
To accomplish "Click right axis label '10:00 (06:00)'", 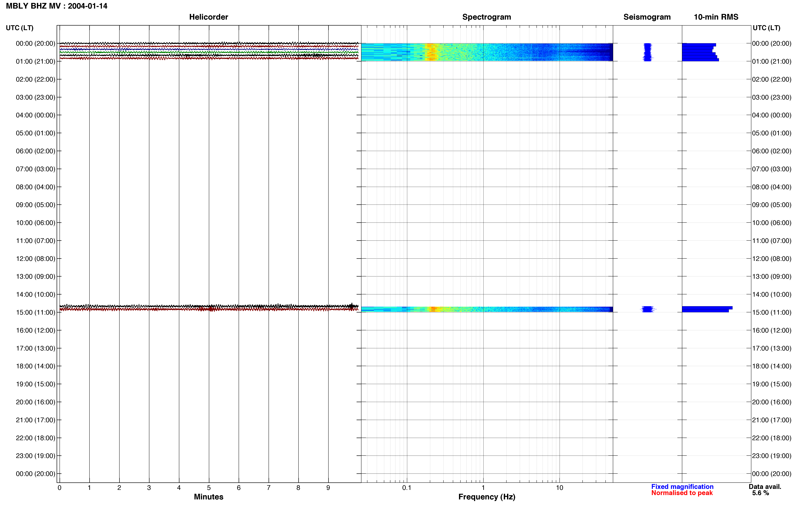I will (772, 223).
